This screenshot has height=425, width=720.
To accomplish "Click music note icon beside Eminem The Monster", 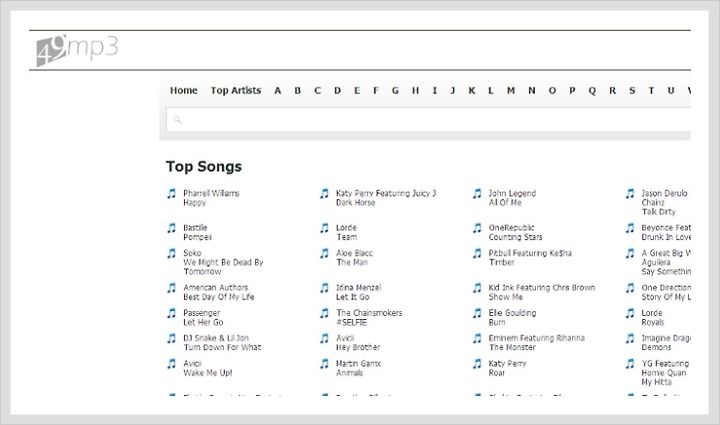I will pyautogui.click(x=477, y=338).
